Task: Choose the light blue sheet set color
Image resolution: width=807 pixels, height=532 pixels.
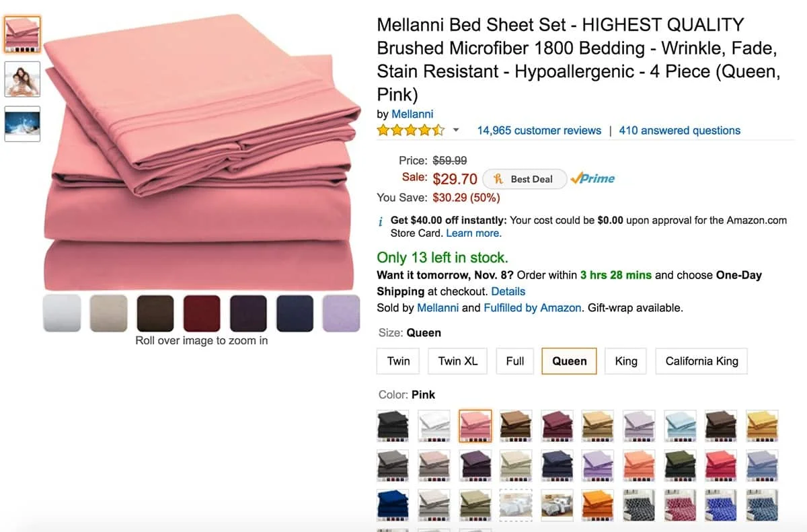Action: pos(680,425)
